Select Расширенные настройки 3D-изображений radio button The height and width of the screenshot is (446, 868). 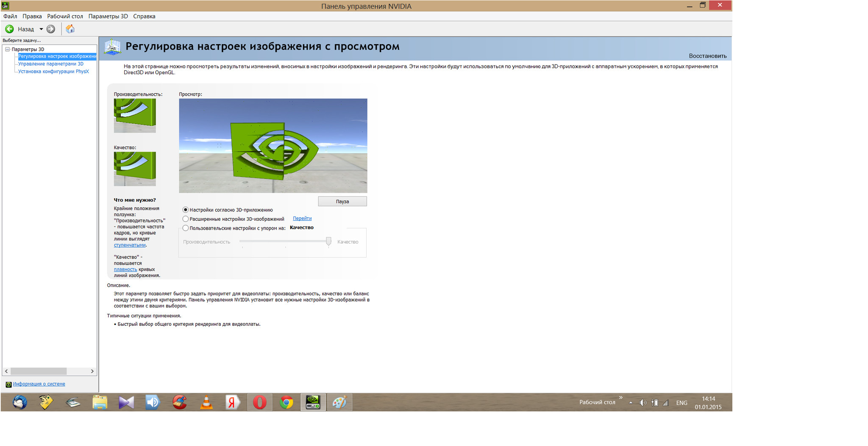click(186, 219)
